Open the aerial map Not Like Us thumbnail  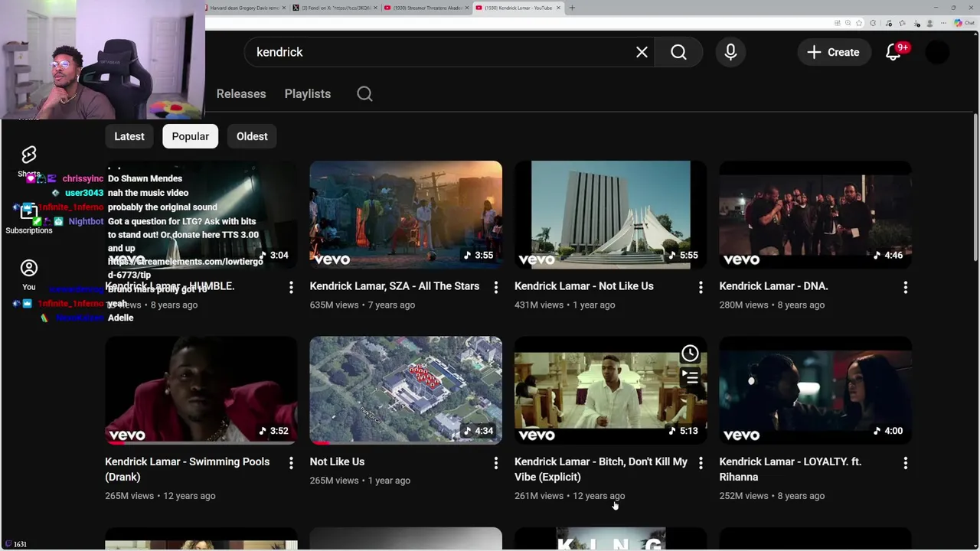coord(406,390)
